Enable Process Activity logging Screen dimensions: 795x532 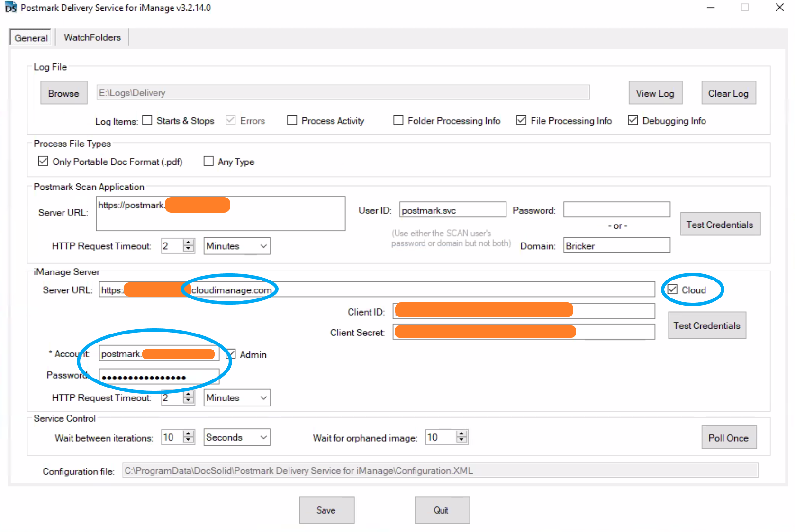pos(292,120)
